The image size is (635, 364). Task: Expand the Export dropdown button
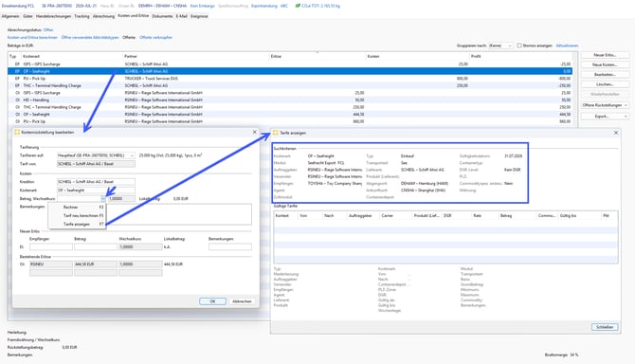click(x=605, y=117)
